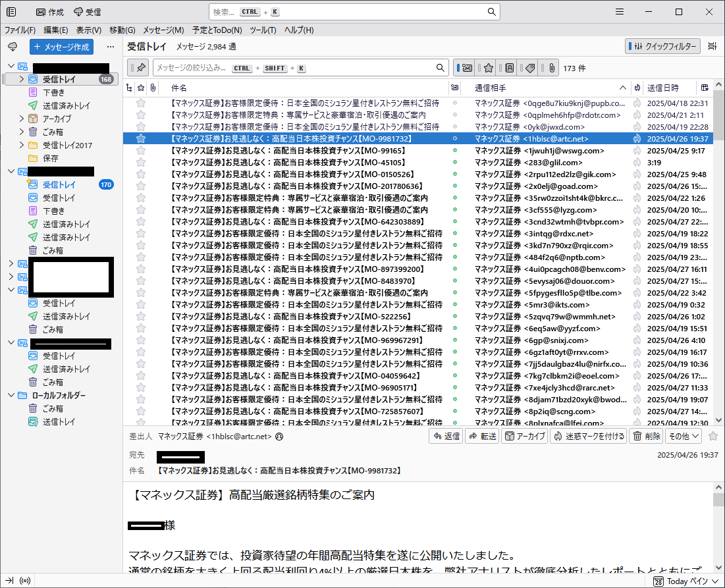Click the 受信 get messages toolbar button
This screenshot has width=725, height=588.
coord(88,12)
